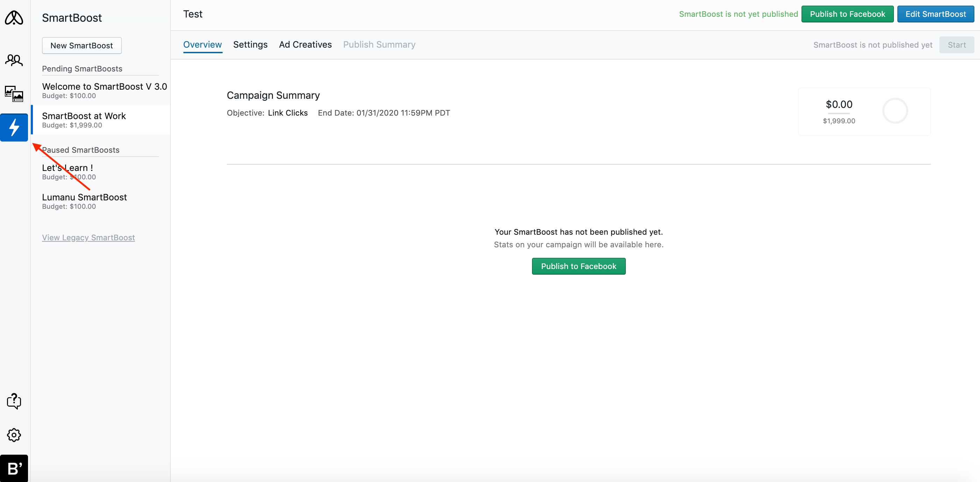This screenshot has width=980, height=482.
Task: Click 'SmartBoost is not yet published' green status
Action: (x=738, y=14)
